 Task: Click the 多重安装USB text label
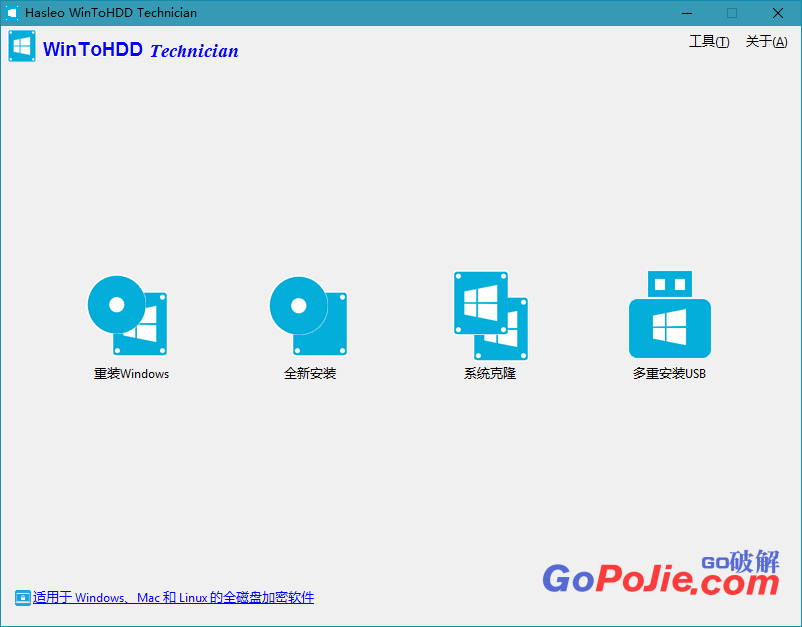669,374
